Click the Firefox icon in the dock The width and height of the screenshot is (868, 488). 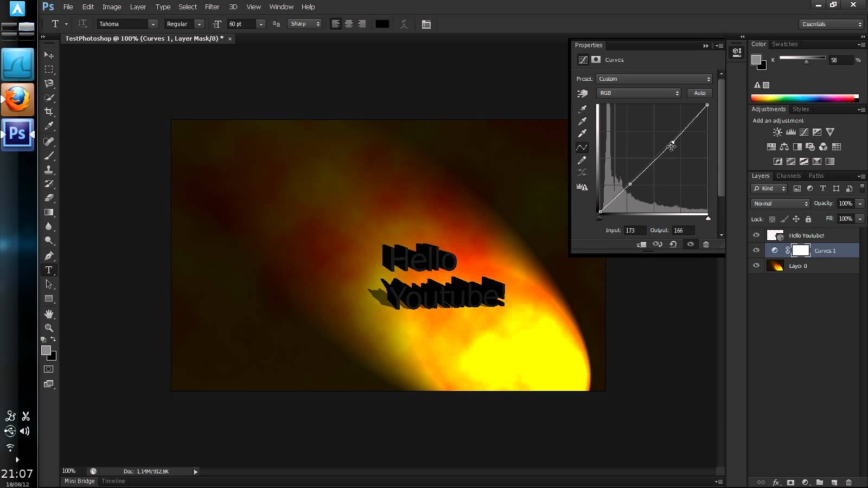coord(17,99)
